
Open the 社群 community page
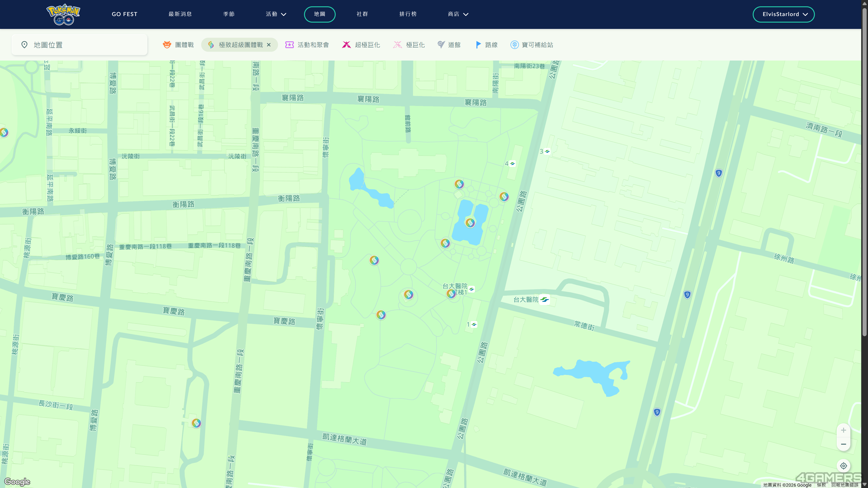point(362,14)
